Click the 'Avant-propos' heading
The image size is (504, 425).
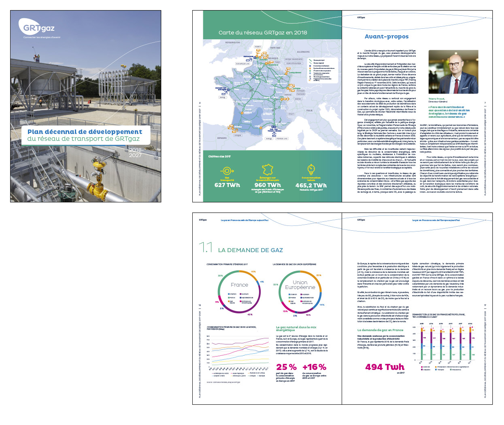click(387, 36)
